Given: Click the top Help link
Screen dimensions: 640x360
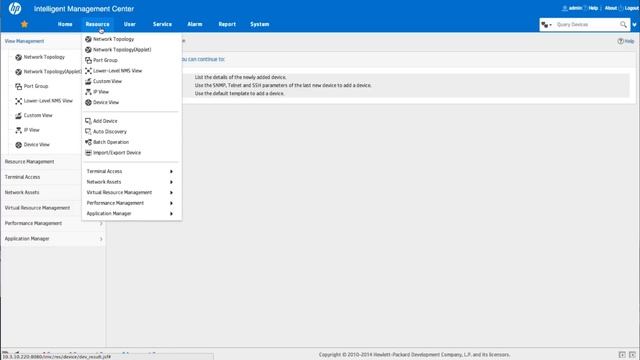Looking at the screenshot, I should click(x=593, y=8).
